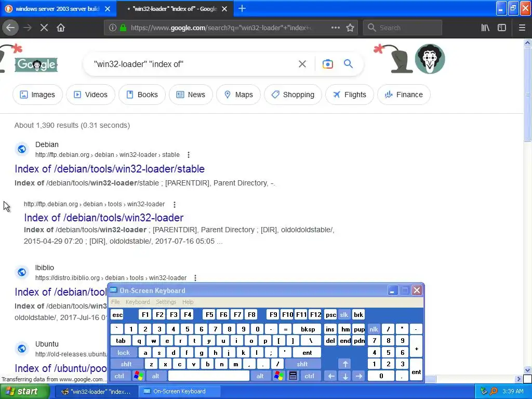Close the win32-loader index of tab
The height and width of the screenshot is (399, 532).
click(224, 9)
